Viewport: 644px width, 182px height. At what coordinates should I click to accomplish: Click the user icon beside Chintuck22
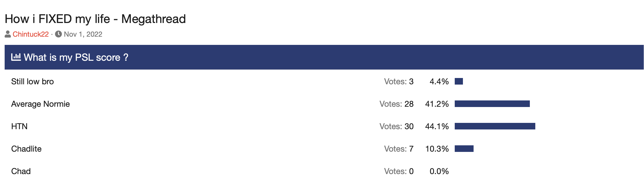pos(8,34)
